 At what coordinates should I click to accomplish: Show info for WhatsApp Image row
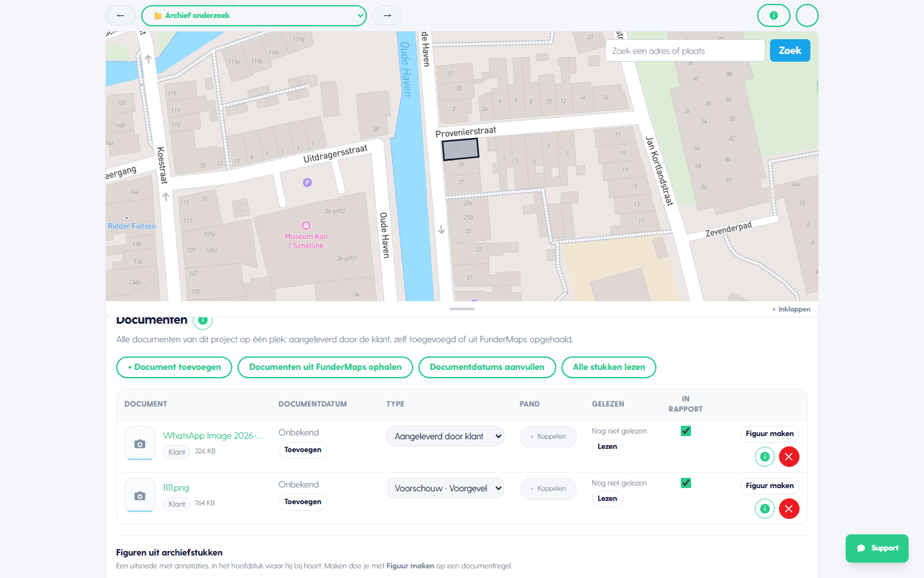coord(765,457)
